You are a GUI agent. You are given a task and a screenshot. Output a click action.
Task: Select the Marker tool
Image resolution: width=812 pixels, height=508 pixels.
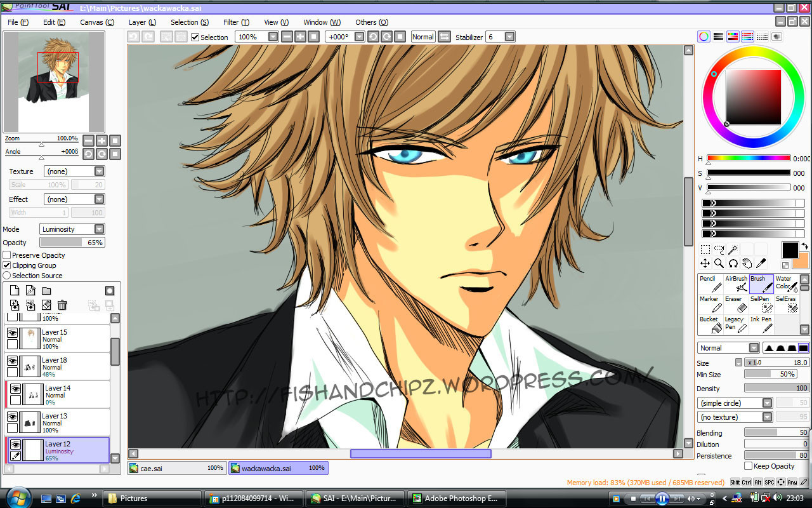coord(710,304)
